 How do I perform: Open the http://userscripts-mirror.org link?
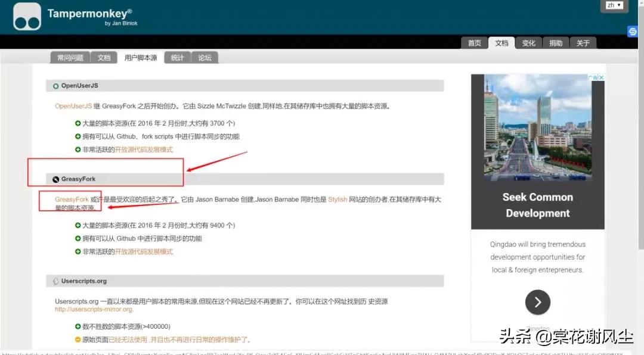tap(94, 310)
